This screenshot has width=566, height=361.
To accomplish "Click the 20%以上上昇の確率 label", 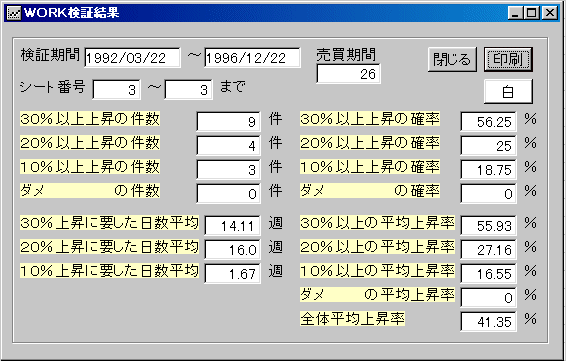I will tap(370, 143).
